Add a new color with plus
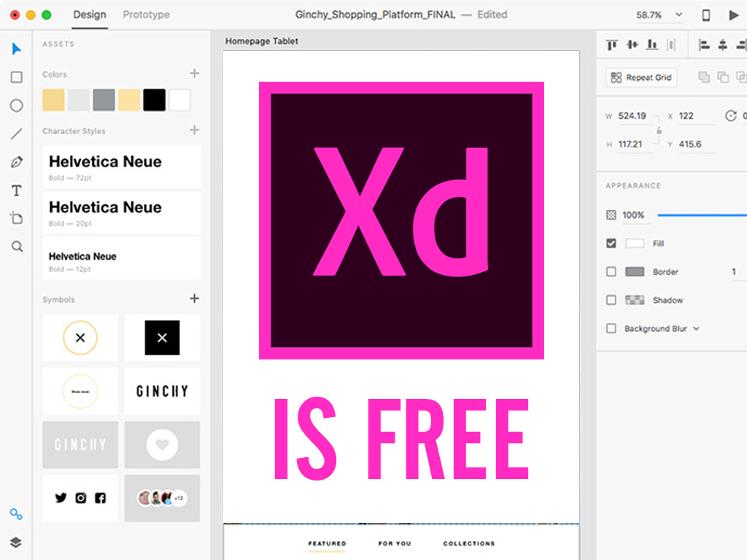This screenshot has height=560, width=747. (194, 74)
